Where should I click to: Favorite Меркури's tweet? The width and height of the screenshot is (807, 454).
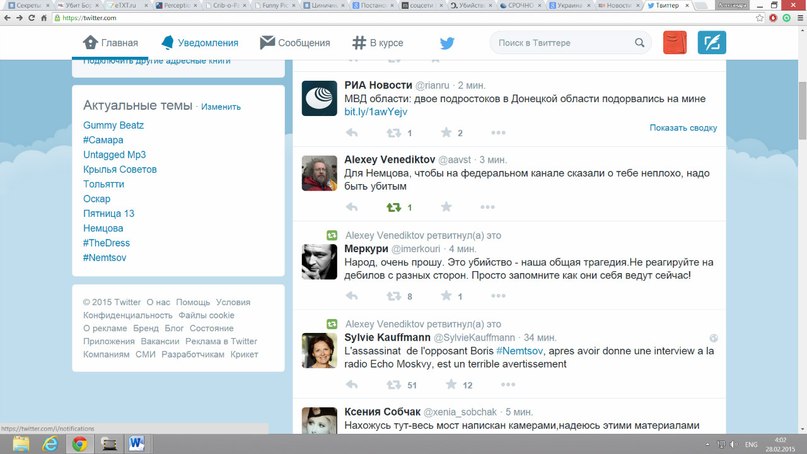(446, 296)
